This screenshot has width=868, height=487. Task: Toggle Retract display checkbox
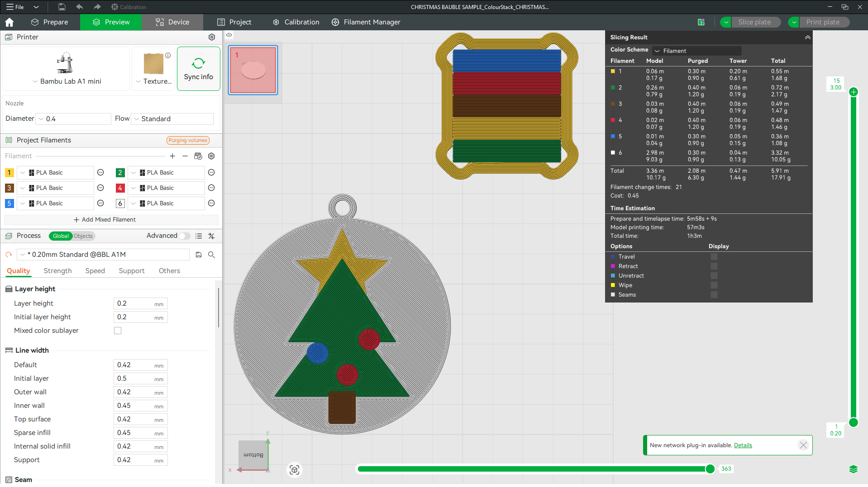click(x=714, y=266)
